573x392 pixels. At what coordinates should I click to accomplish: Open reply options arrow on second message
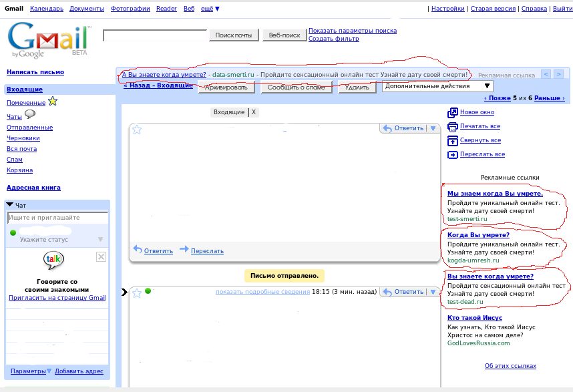433,292
